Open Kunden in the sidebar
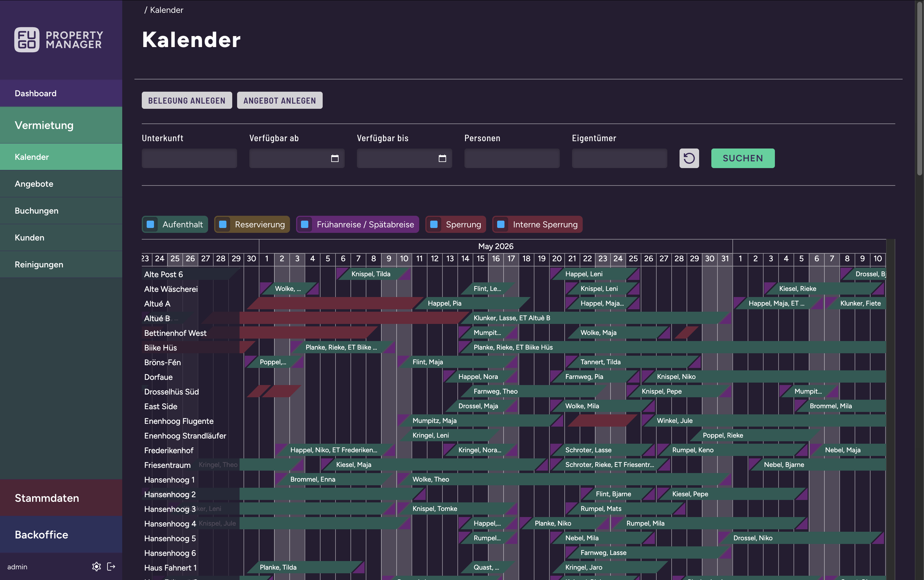 61,237
